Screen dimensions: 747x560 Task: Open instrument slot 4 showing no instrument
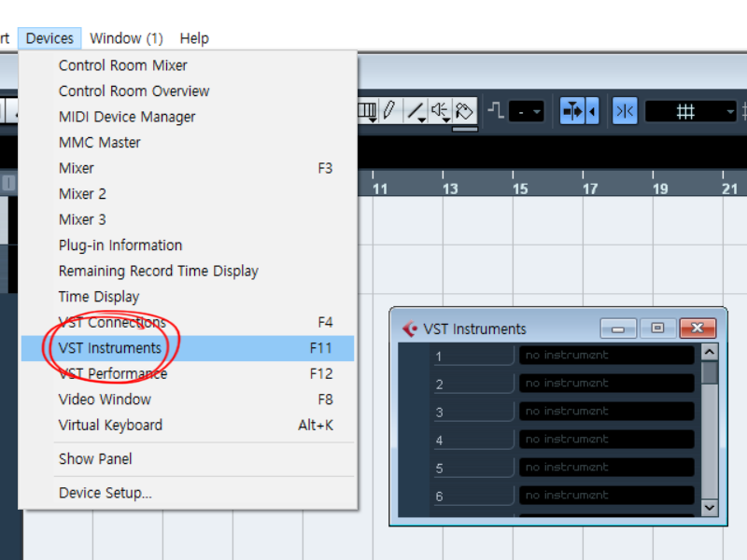(606, 440)
